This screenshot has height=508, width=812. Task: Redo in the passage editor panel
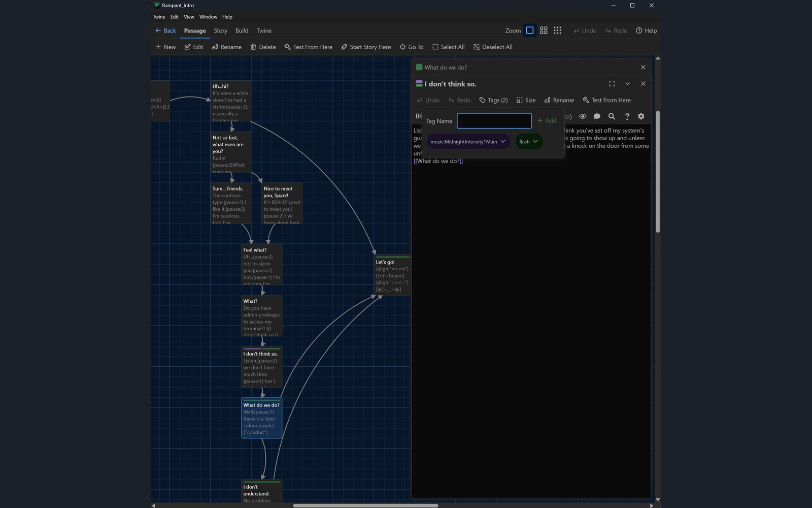(x=459, y=100)
